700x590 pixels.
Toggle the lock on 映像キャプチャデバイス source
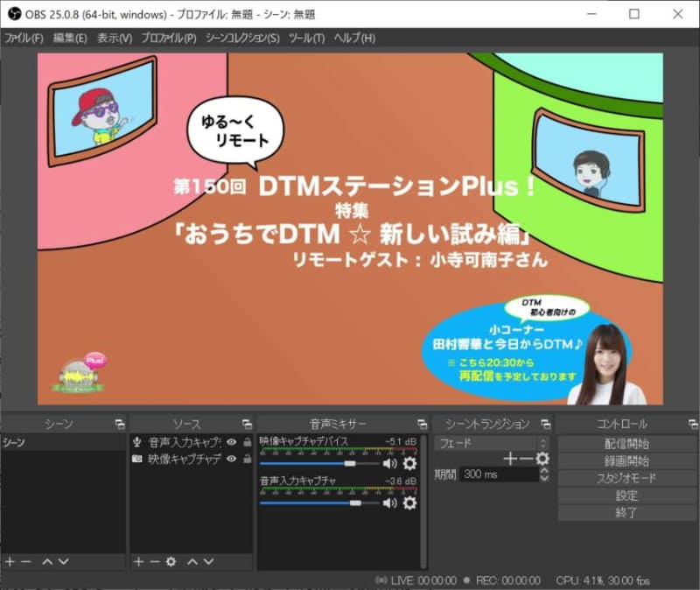(x=247, y=459)
